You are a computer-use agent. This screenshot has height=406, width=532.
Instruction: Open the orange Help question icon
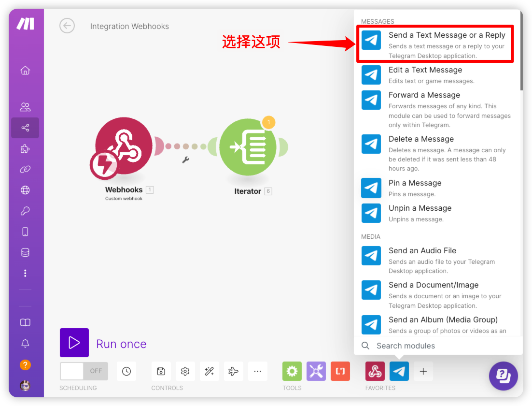point(25,365)
